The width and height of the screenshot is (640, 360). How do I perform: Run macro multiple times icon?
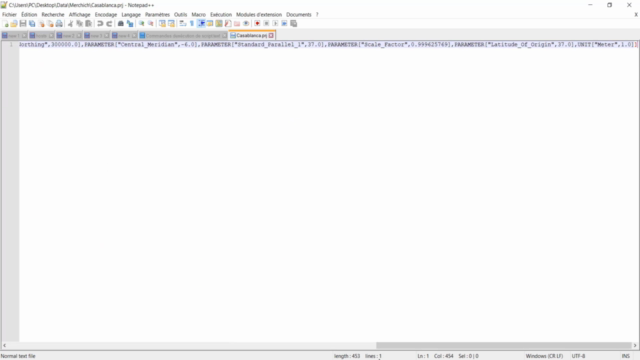tap(284, 24)
